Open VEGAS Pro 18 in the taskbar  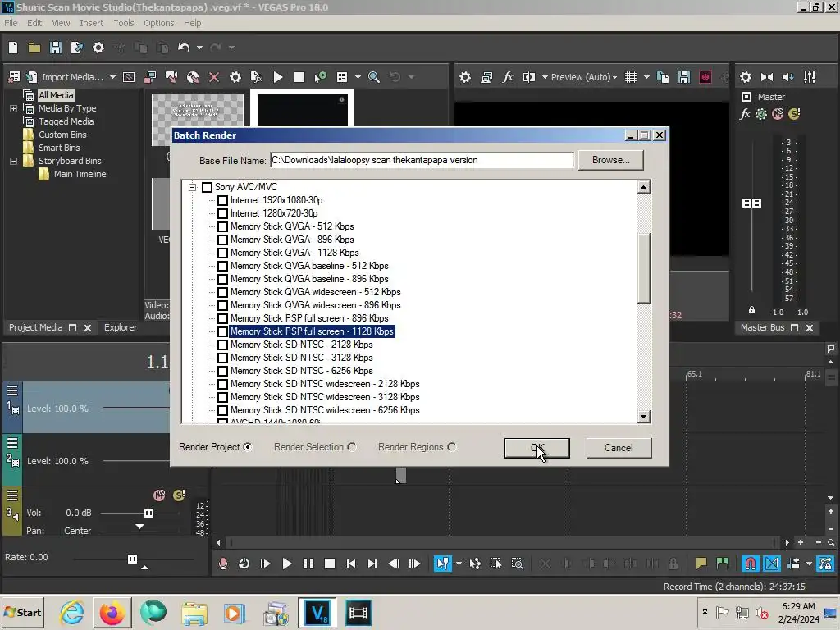pos(317,613)
